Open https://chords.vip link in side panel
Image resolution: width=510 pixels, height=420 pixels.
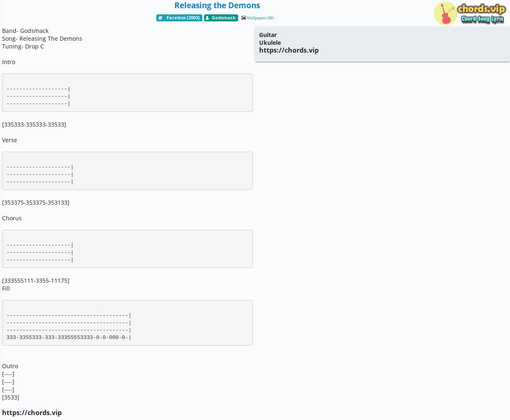click(x=289, y=50)
